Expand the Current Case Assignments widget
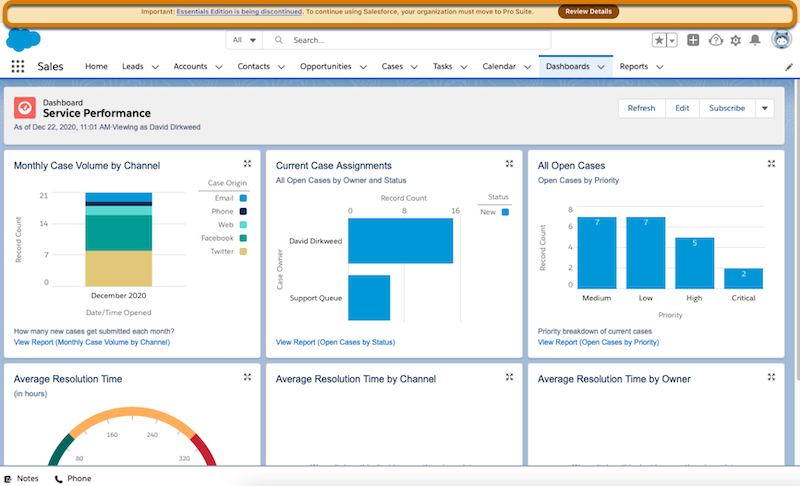The image size is (800, 486). pos(509,164)
